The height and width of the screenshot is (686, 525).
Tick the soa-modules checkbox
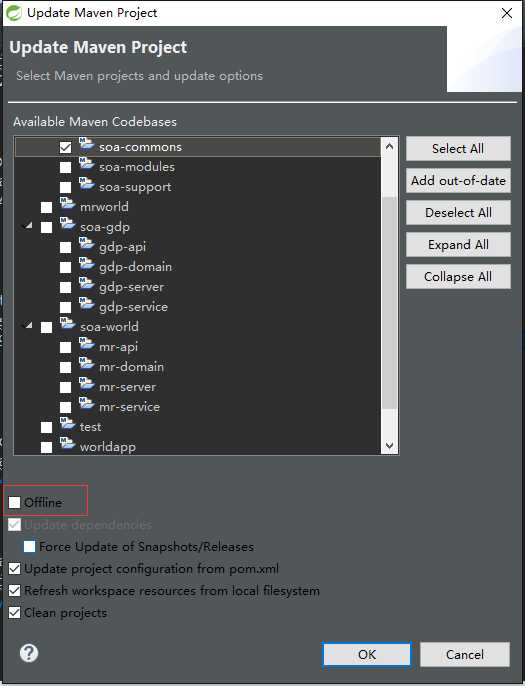point(65,167)
